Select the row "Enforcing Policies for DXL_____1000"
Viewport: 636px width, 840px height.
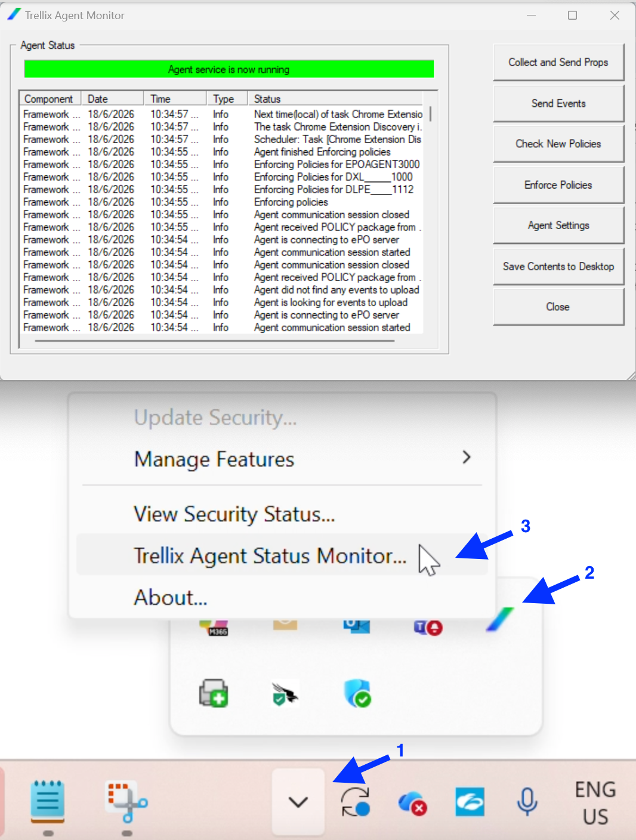pos(222,177)
